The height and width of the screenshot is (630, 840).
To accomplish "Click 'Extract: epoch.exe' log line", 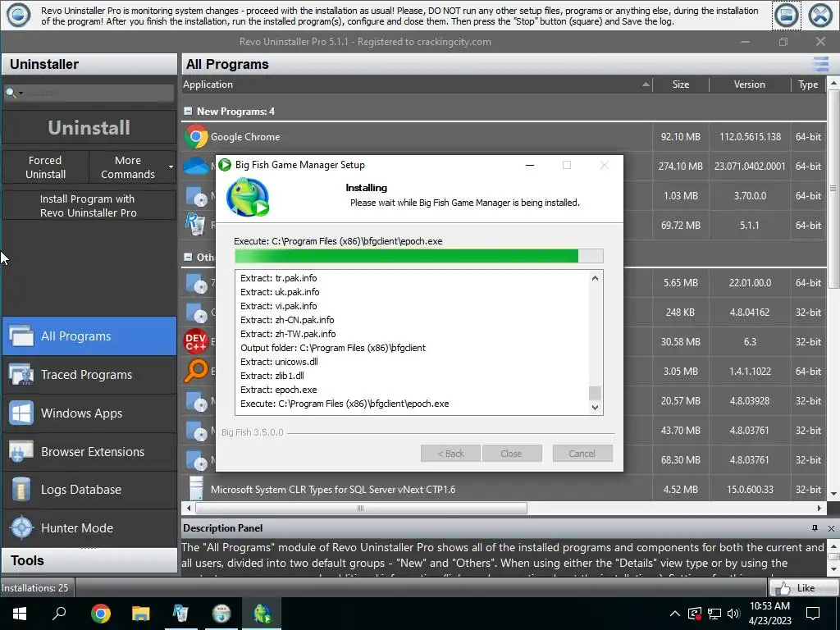I will pos(279,390).
